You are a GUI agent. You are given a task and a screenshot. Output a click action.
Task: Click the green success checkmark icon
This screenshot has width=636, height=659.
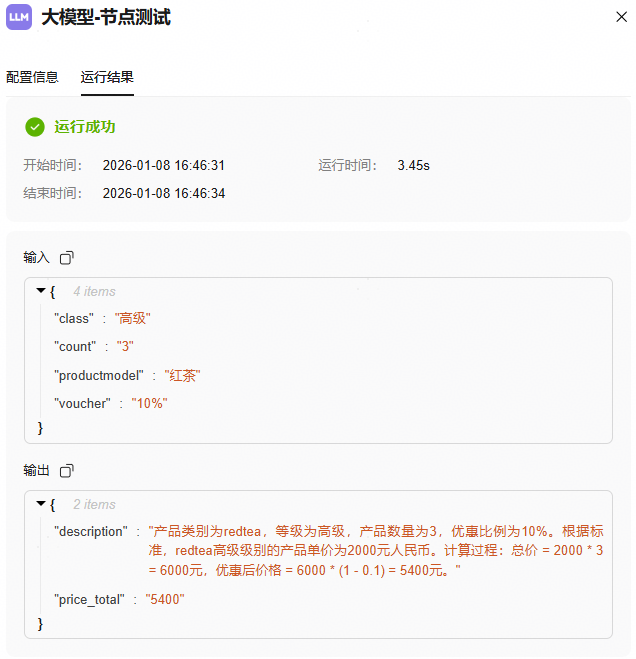[35, 127]
